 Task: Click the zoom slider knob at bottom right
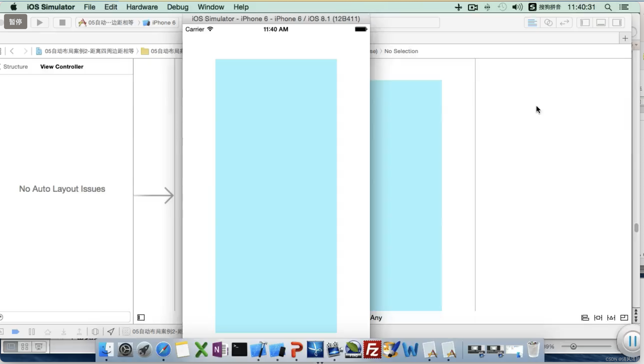tap(573, 346)
